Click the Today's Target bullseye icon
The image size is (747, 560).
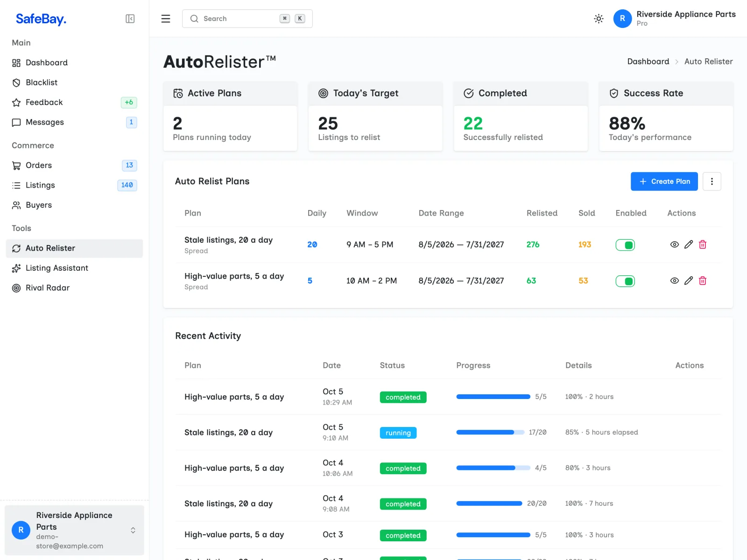(323, 93)
